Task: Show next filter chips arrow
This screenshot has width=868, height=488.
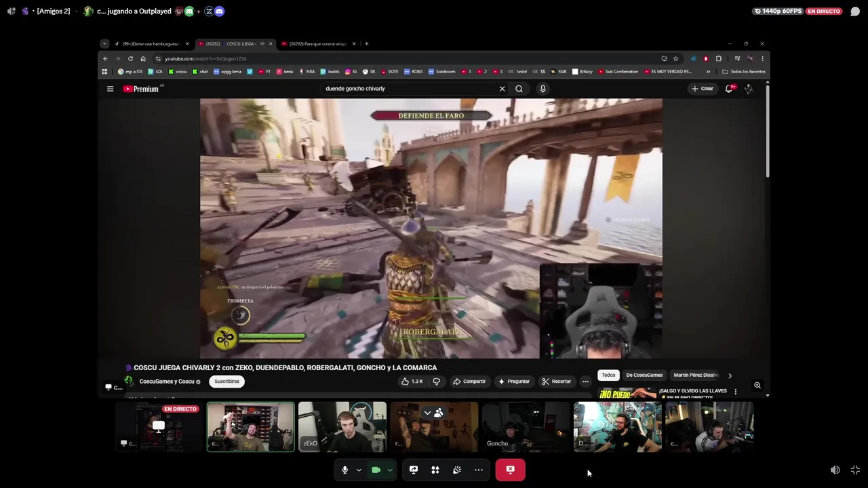Action: (x=730, y=375)
